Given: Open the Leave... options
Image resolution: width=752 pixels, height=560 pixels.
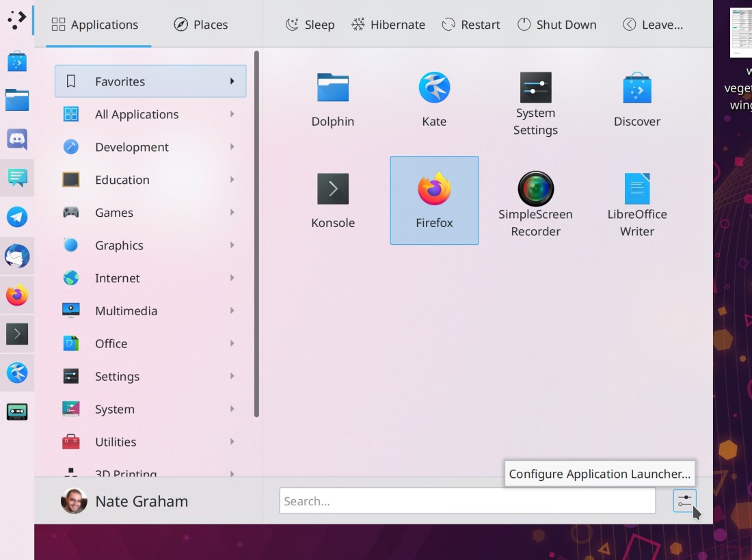Looking at the screenshot, I should click(x=653, y=25).
